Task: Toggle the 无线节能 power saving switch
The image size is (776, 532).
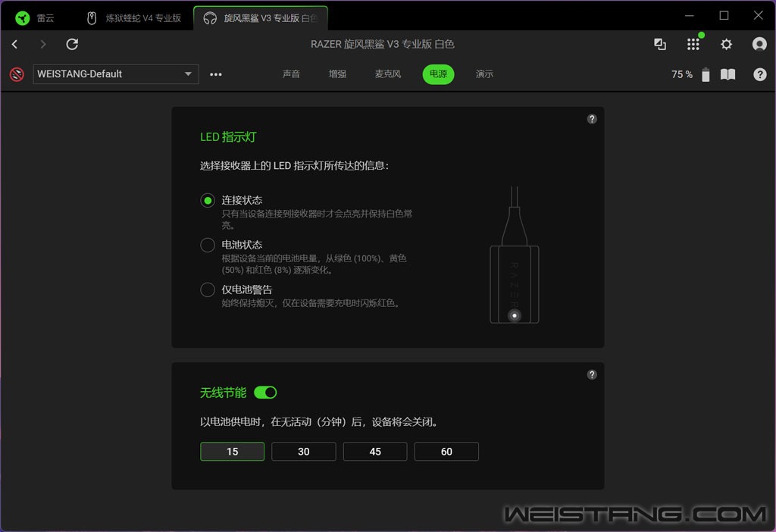Action: pyautogui.click(x=265, y=393)
